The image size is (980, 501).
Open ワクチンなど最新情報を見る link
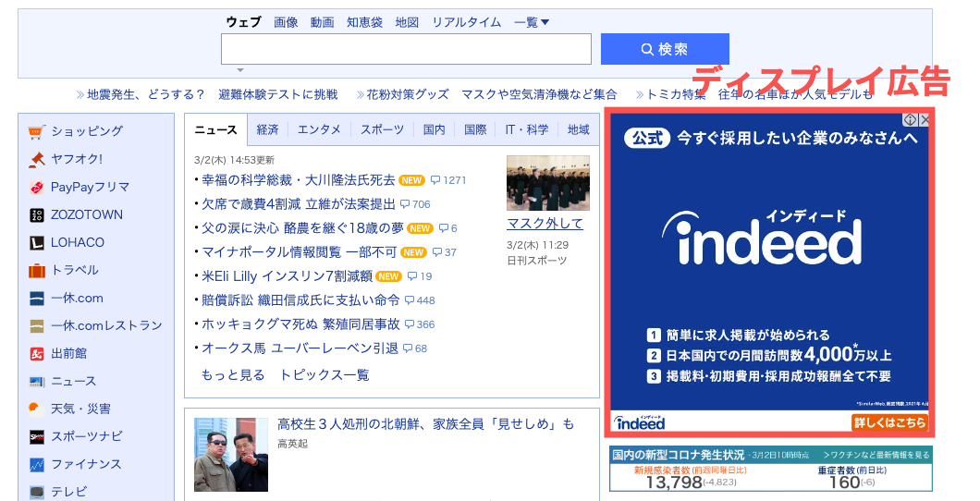click(876, 455)
